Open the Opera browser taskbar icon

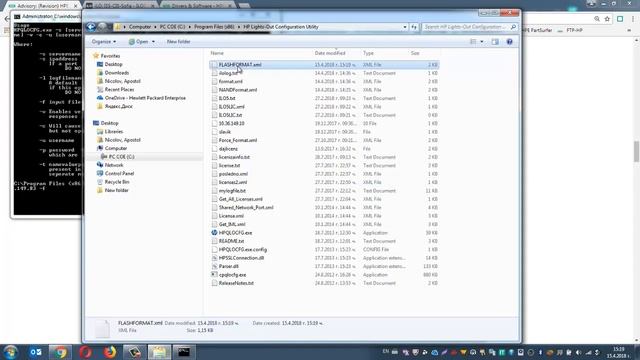85,352
